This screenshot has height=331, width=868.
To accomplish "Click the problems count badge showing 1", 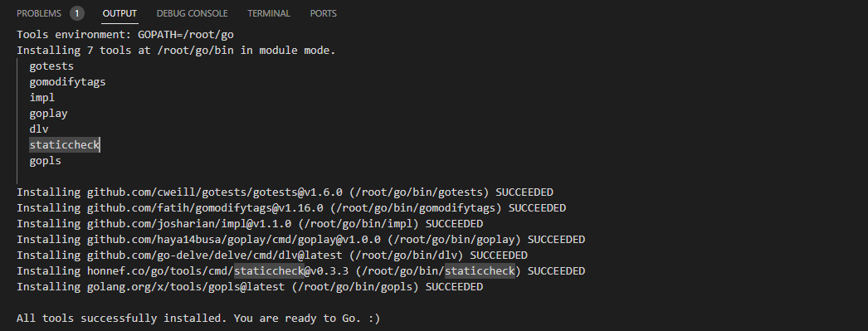I will [77, 13].
